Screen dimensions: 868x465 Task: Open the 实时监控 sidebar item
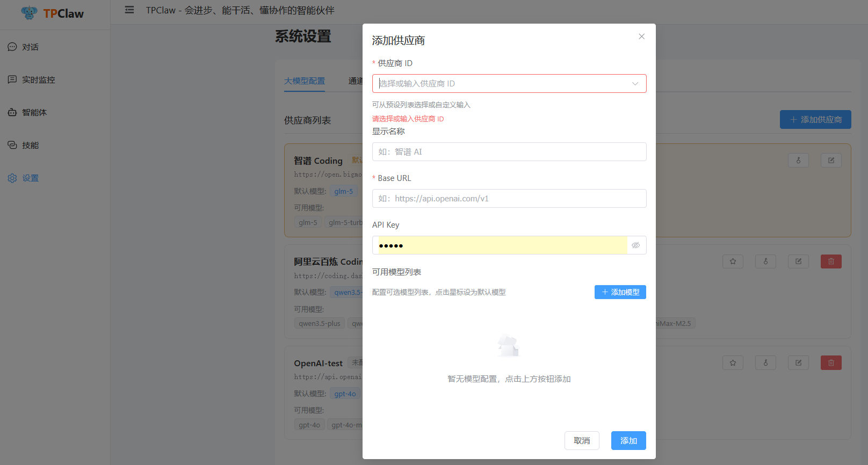[x=55, y=79]
